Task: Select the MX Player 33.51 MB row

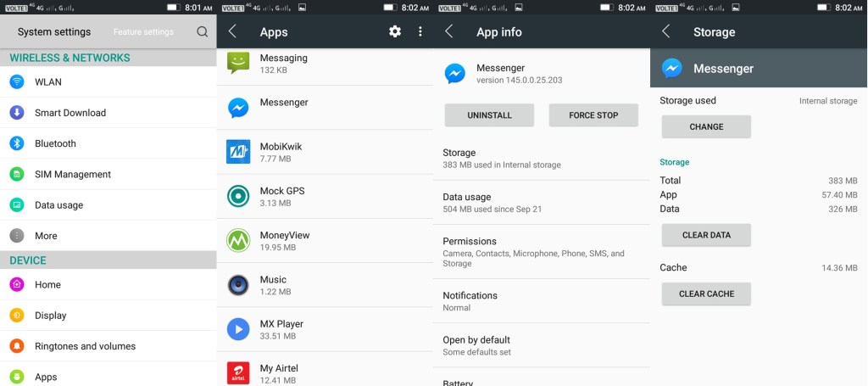Action: click(x=325, y=329)
